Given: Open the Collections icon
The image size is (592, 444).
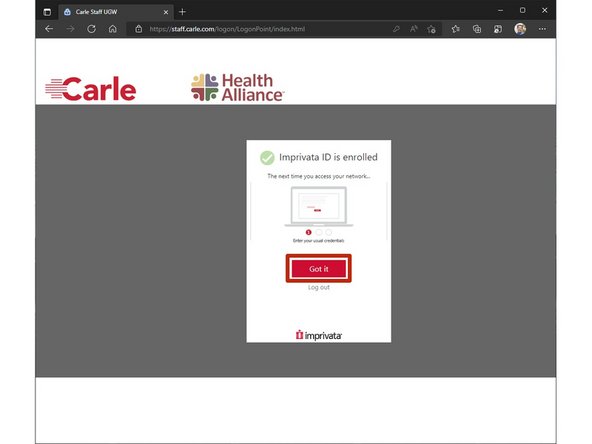Looking at the screenshot, I should coord(477,29).
